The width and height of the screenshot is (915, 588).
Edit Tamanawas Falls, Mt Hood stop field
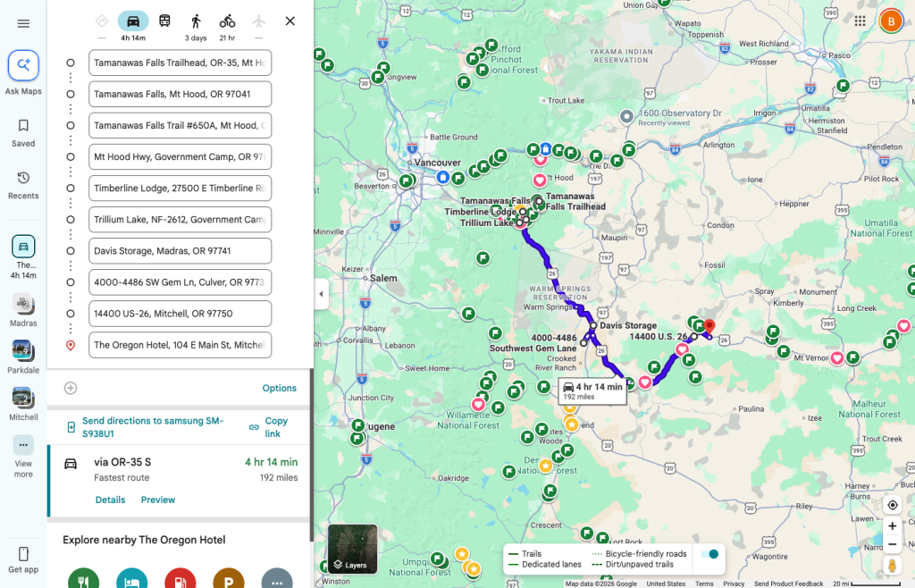pos(180,94)
